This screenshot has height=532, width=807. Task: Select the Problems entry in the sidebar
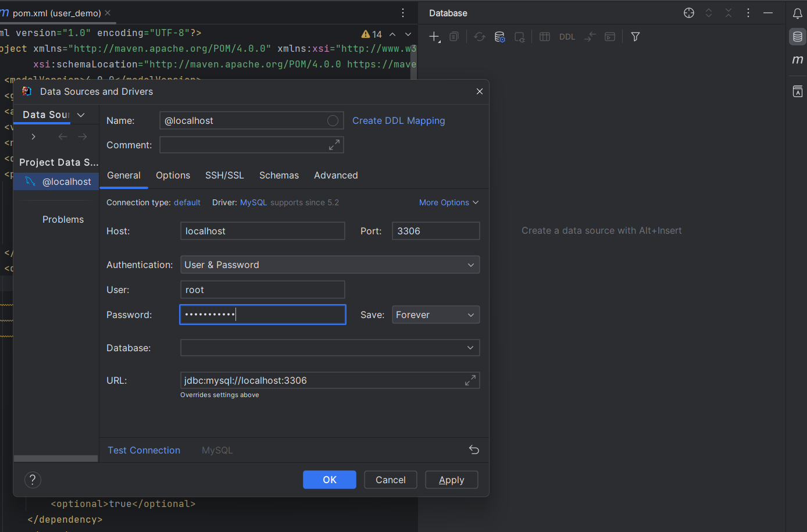point(63,219)
